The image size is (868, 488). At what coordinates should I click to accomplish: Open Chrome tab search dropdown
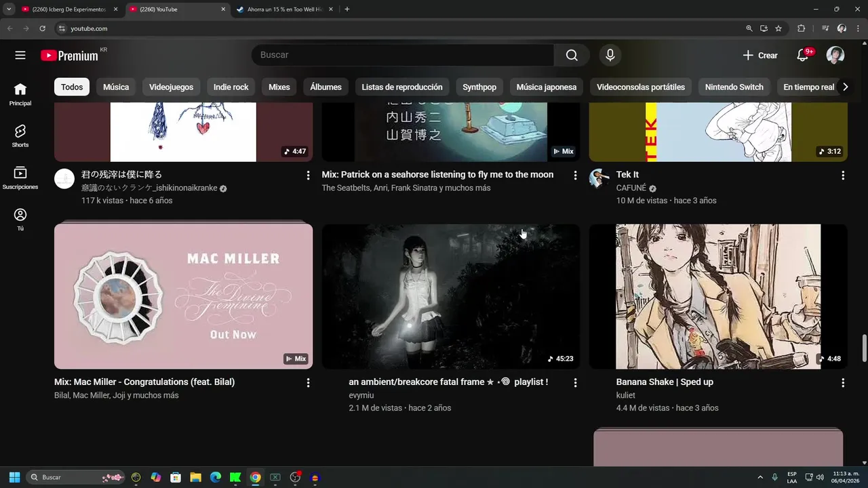pos(9,9)
